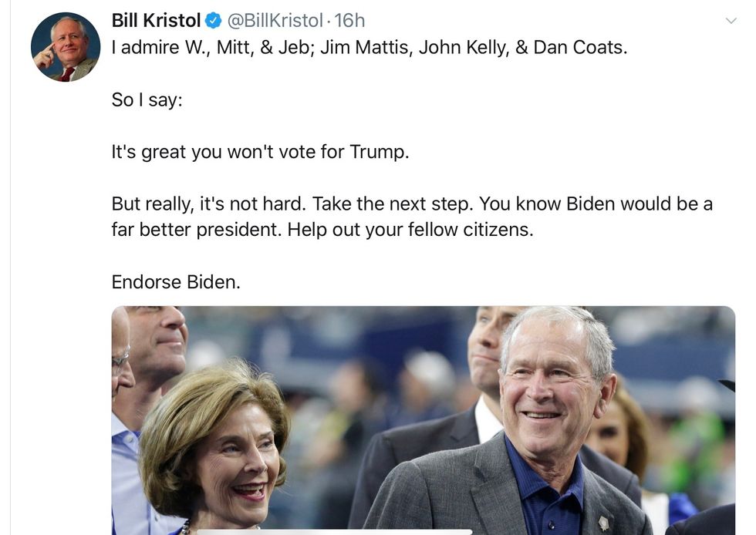This screenshot has height=535, width=756.
Task: Open the @BillKristol handle link
Action: click(275, 20)
